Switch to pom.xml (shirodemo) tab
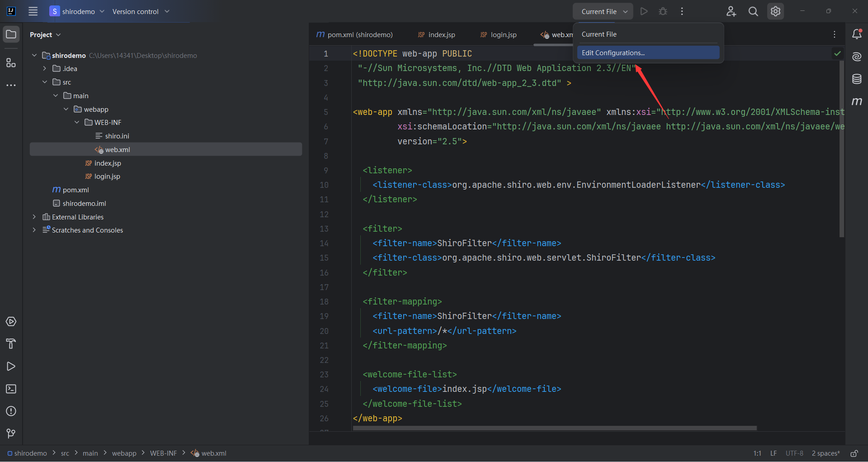 coord(354,34)
